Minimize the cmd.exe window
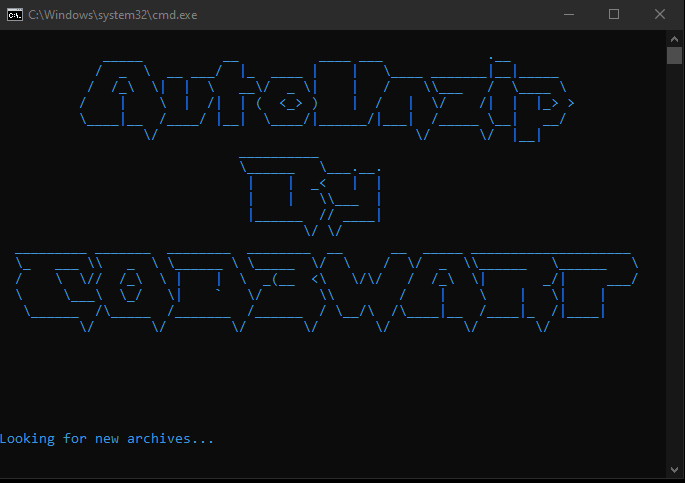 pos(569,14)
